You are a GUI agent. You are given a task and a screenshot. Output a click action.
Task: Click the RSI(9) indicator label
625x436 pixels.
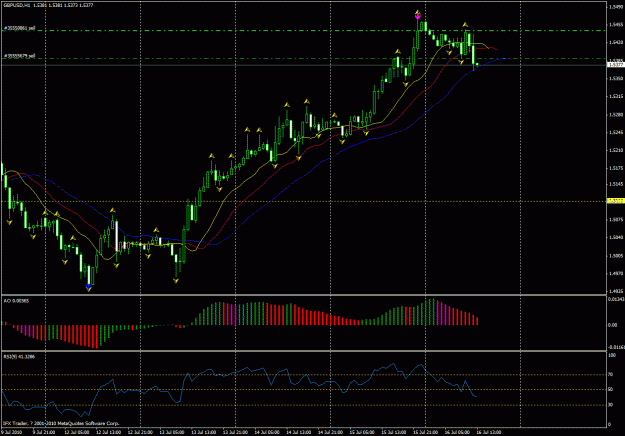[19, 357]
